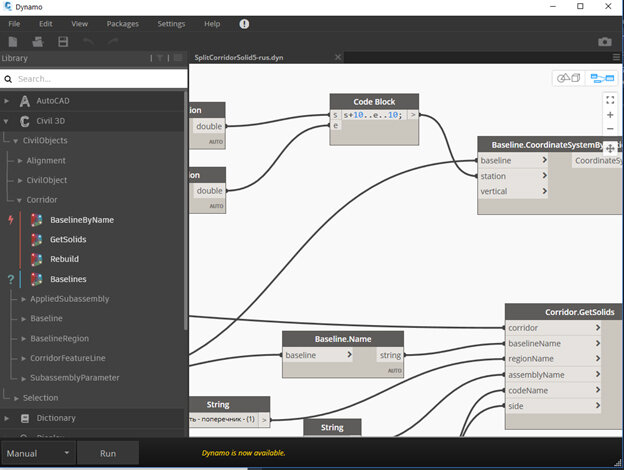Open the File menu
This screenshot has width=624, height=470.
point(14,24)
